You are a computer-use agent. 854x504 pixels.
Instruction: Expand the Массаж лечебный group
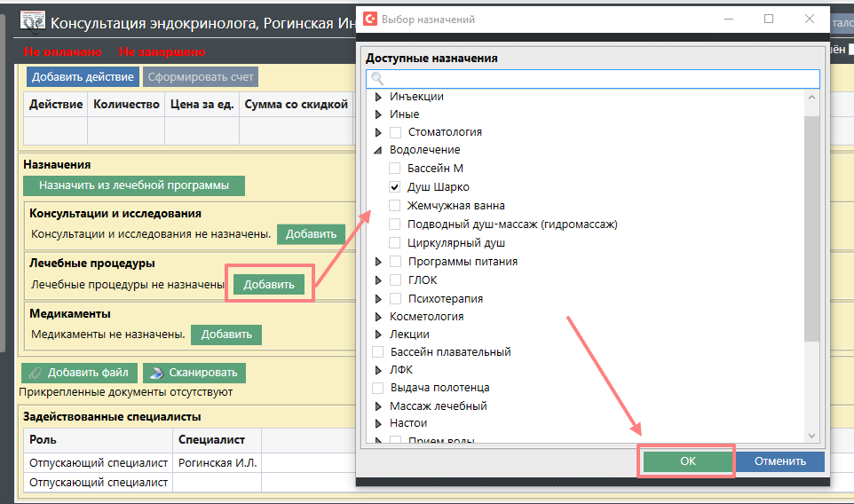378,406
